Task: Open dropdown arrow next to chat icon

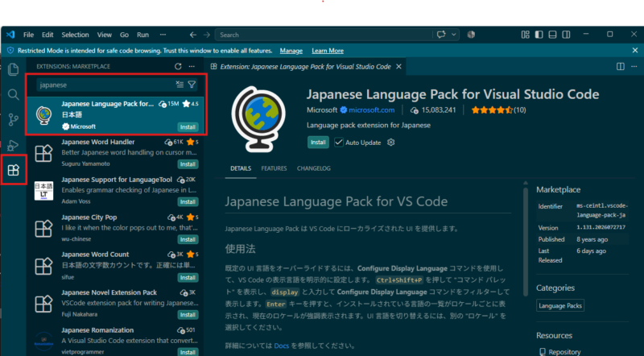Action: tap(454, 35)
